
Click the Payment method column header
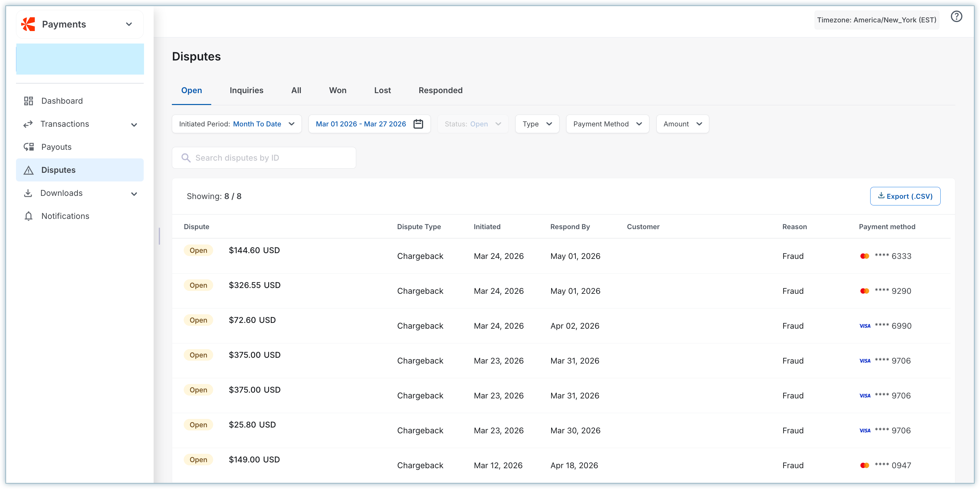[887, 227]
